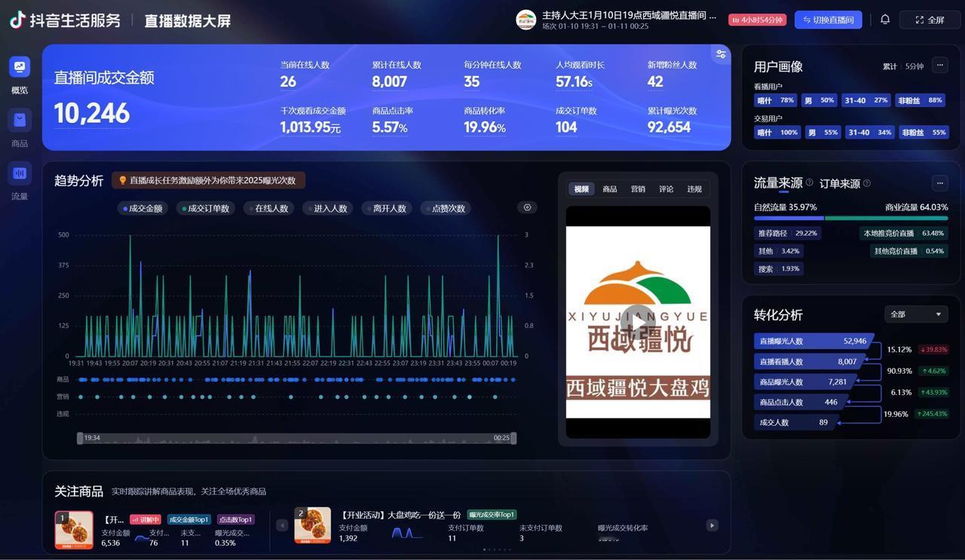The width and height of the screenshot is (965, 560).
Task: Click the trend sparkline for product 1
Action: pyautogui.click(x=142, y=538)
